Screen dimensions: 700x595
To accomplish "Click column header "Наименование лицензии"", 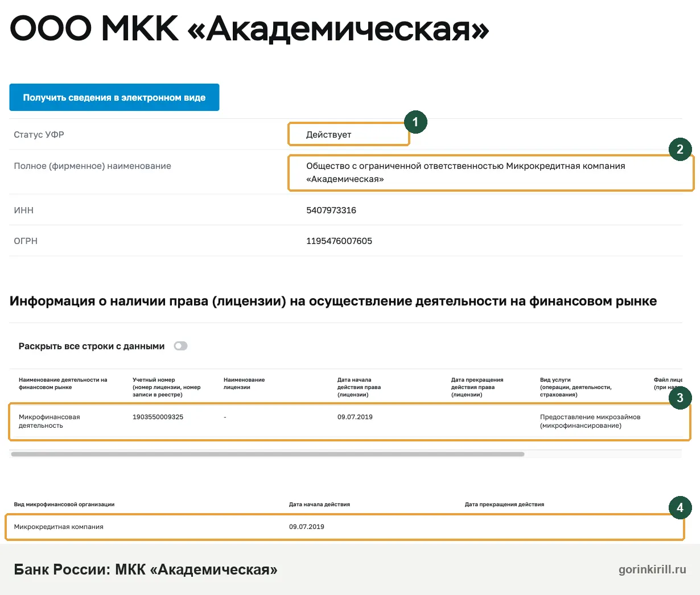I will (244, 383).
